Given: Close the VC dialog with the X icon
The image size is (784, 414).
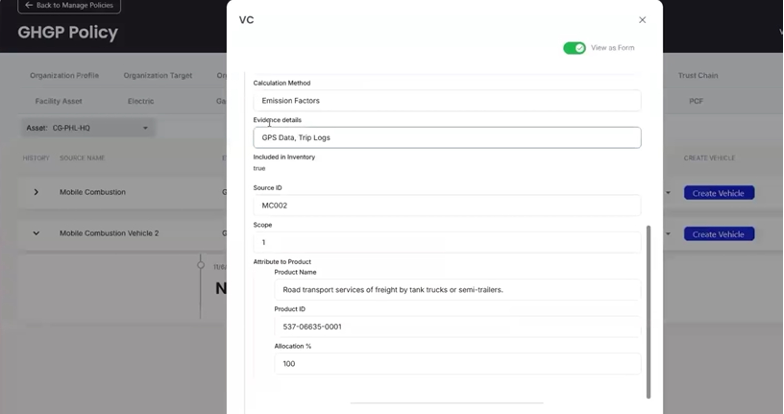Looking at the screenshot, I should pos(642,20).
